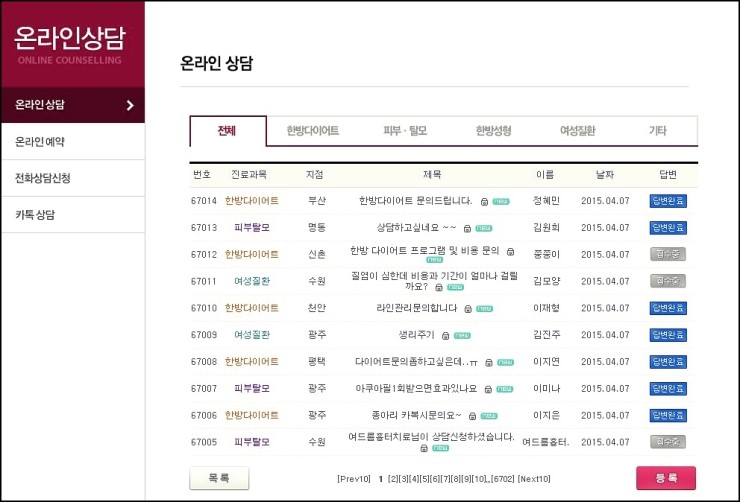Open post '아쿠아필1회받으면효과있나요'

coord(416,389)
